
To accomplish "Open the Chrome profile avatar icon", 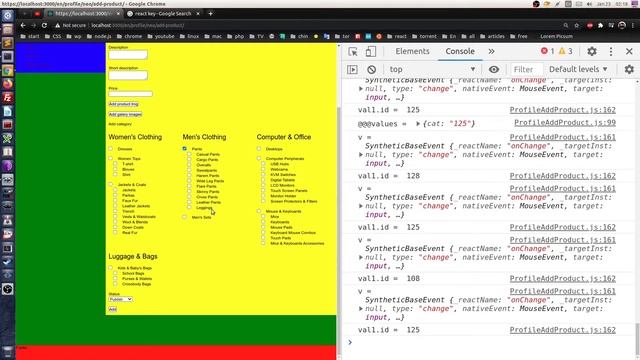I will pyautogui.click(x=622, y=25).
